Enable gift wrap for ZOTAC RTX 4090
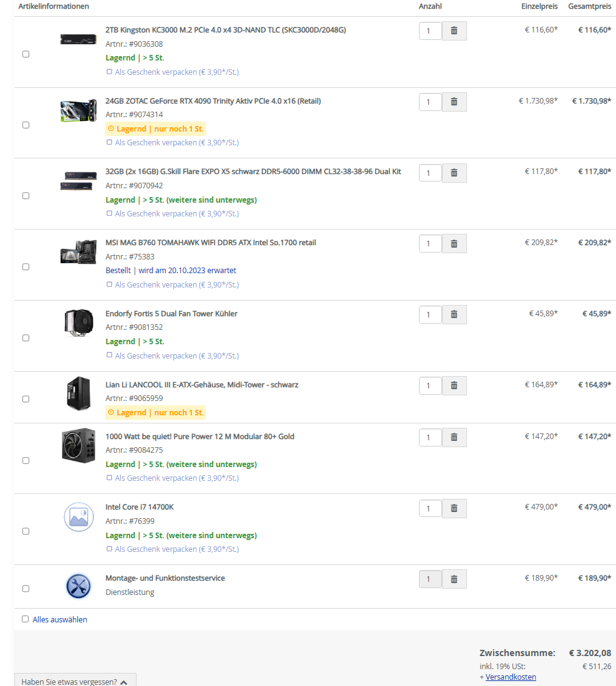Image resolution: width=616 pixels, height=686 pixels. pyautogui.click(x=109, y=142)
